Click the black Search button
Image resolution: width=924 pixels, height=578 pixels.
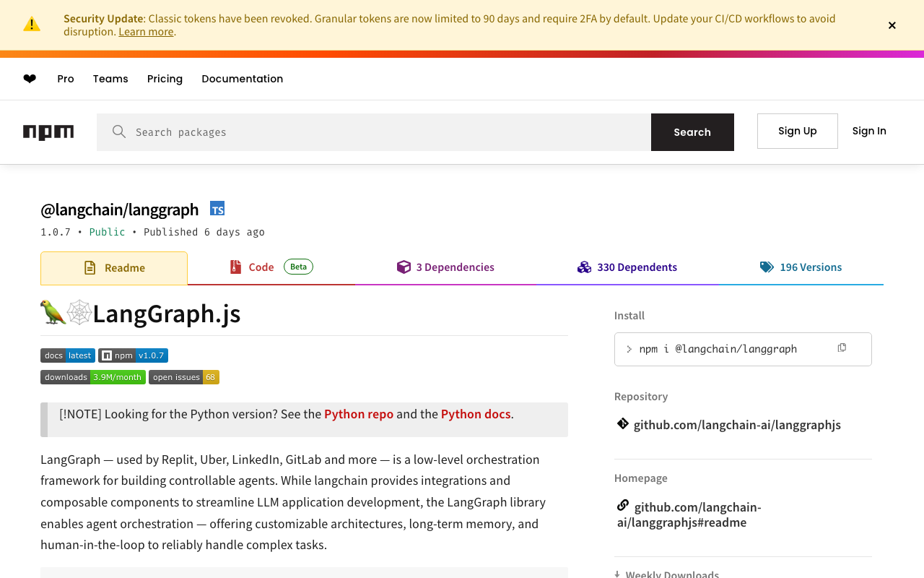(692, 132)
